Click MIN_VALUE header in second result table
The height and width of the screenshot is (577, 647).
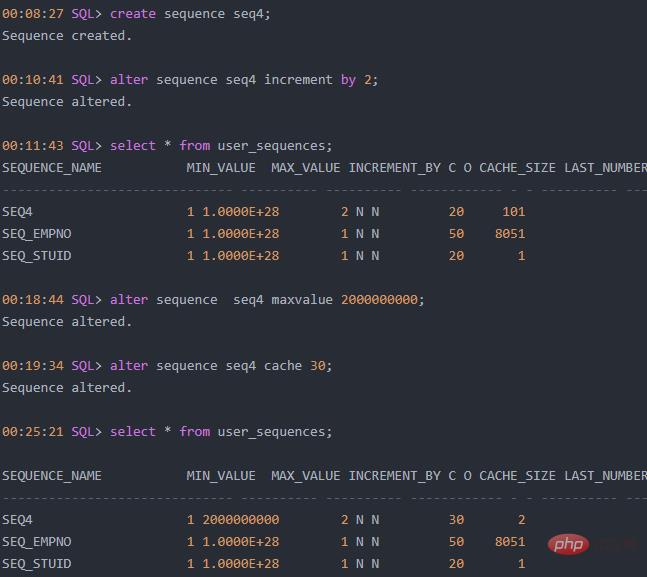[221, 476]
